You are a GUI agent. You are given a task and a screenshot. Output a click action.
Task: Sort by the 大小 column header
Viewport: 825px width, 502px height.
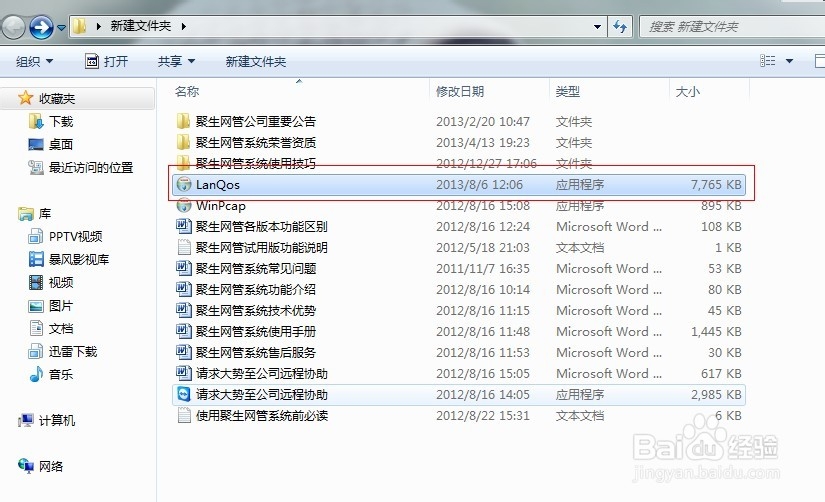687,92
